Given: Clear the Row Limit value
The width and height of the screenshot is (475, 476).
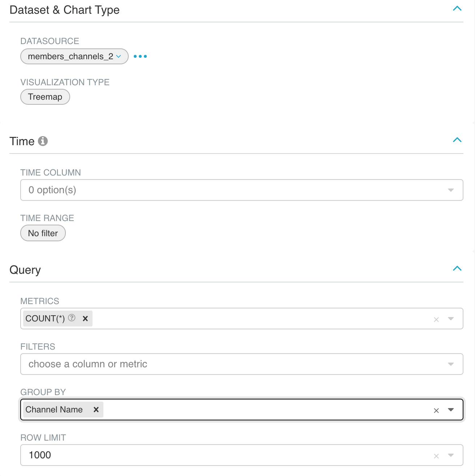Looking at the screenshot, I should coord(436,456).
